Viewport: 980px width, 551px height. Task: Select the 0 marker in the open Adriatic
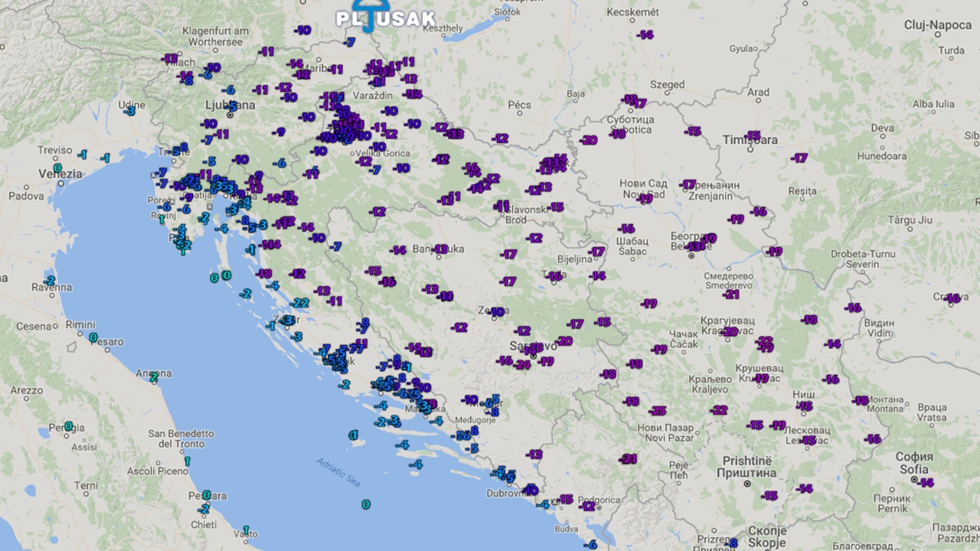click(366, 504)
